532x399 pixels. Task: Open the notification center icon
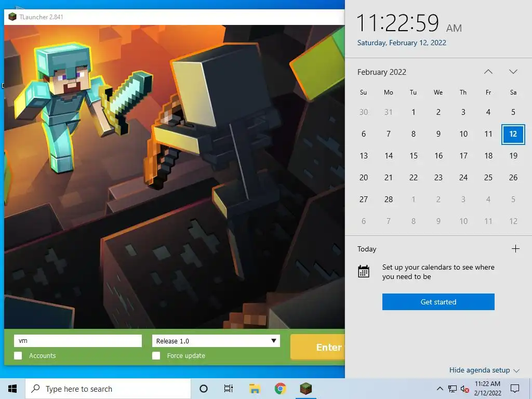[515, 389]
